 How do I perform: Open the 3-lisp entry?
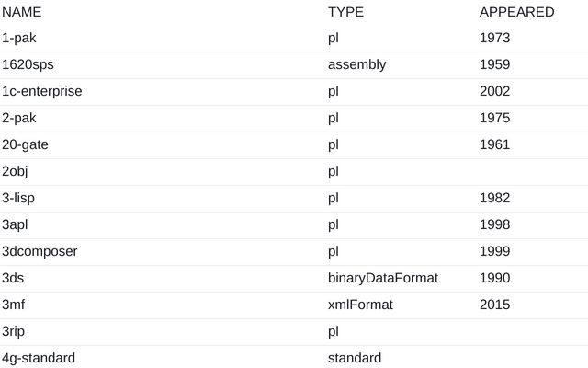[18, 199]
